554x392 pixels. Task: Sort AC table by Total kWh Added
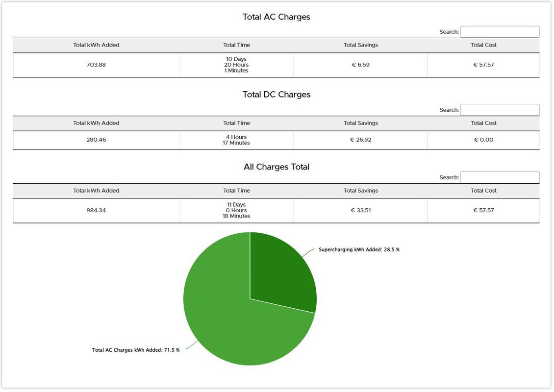coord(96,45)
